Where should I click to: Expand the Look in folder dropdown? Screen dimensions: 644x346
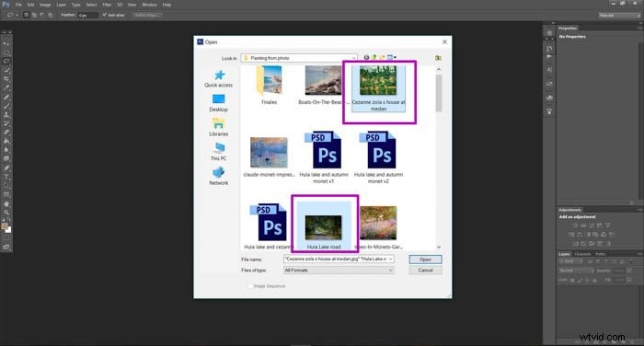(353, 58)
